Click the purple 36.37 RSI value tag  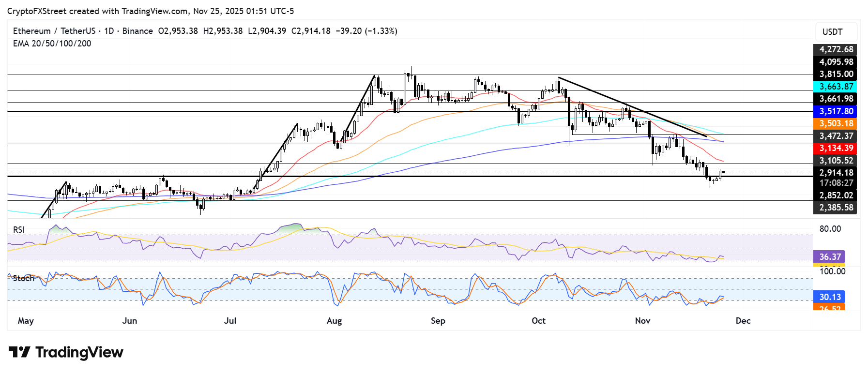[829, 257]
